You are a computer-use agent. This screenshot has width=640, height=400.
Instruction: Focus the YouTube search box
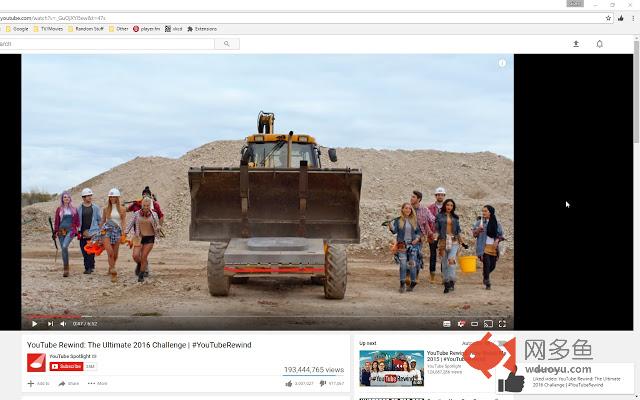[x=106, y=44]
